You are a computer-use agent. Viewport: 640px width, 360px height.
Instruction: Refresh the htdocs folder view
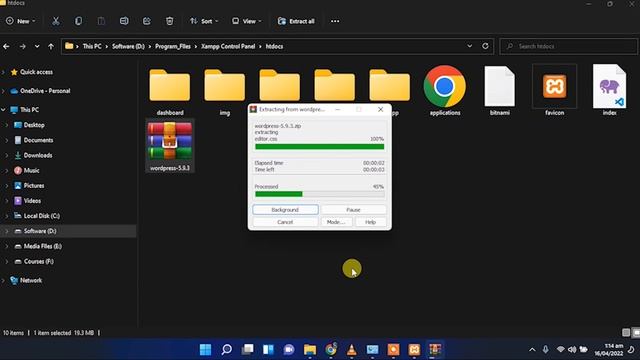[x=485, y=46]
